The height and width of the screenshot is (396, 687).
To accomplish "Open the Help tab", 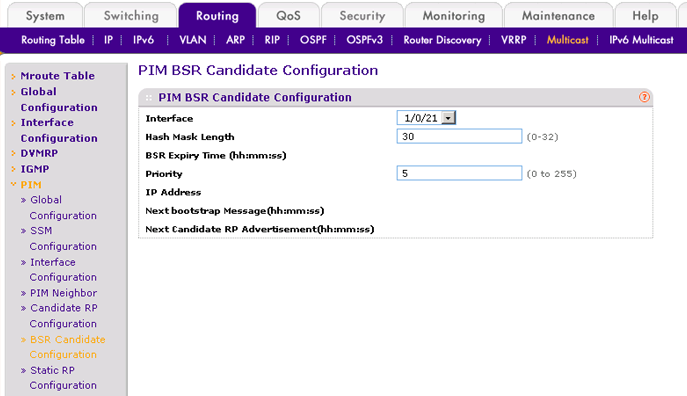I will point(645,16).
